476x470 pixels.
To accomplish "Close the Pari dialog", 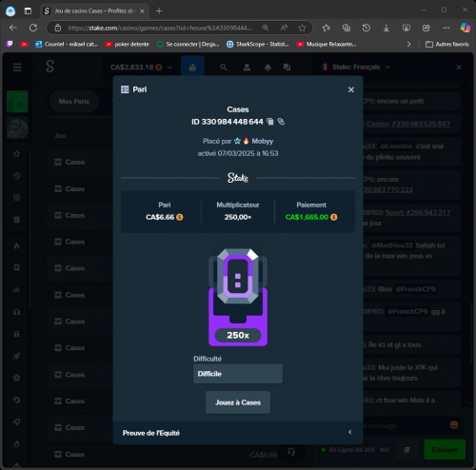I will tap(351, 89).
